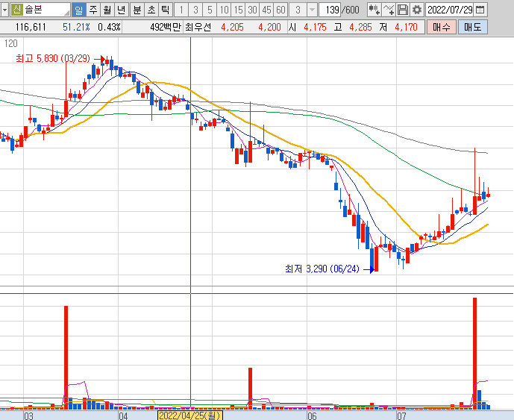This screenshot has height=420, width=514.
Task: Edit the candle count field showing 139
Action: [x=330, y=10]
